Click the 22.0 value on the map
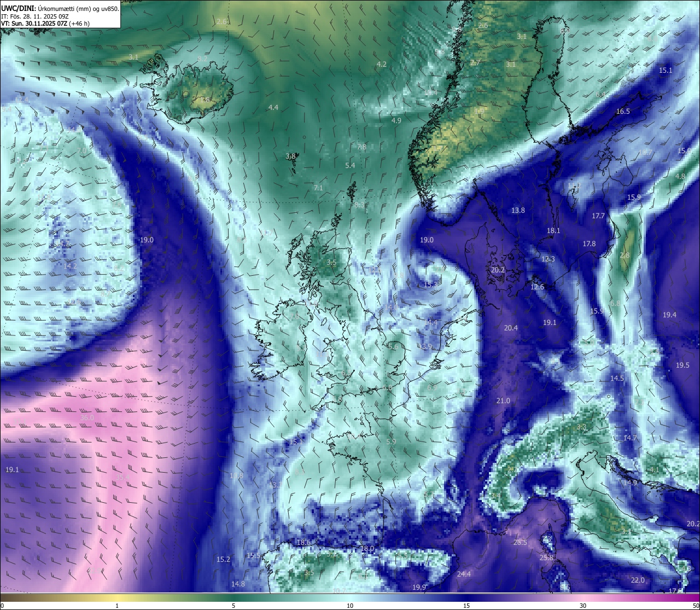 pyautogui.click(x=638, y=580)
